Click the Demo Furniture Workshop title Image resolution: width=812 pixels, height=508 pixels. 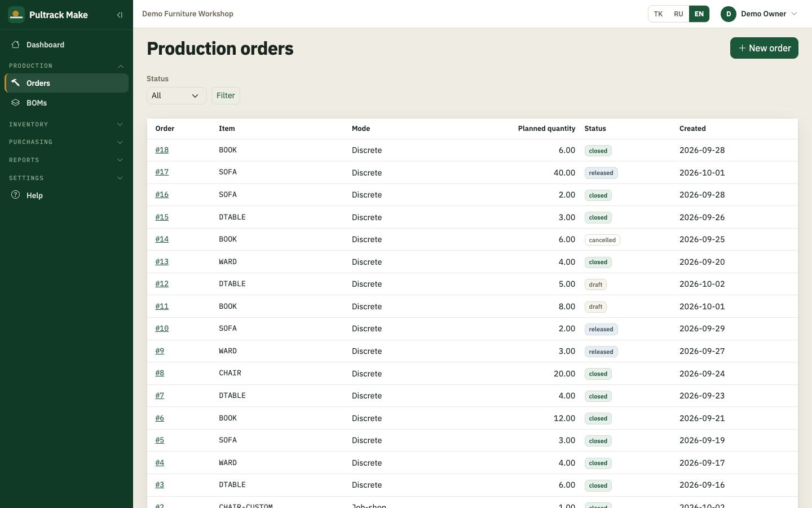click(188, 14)
